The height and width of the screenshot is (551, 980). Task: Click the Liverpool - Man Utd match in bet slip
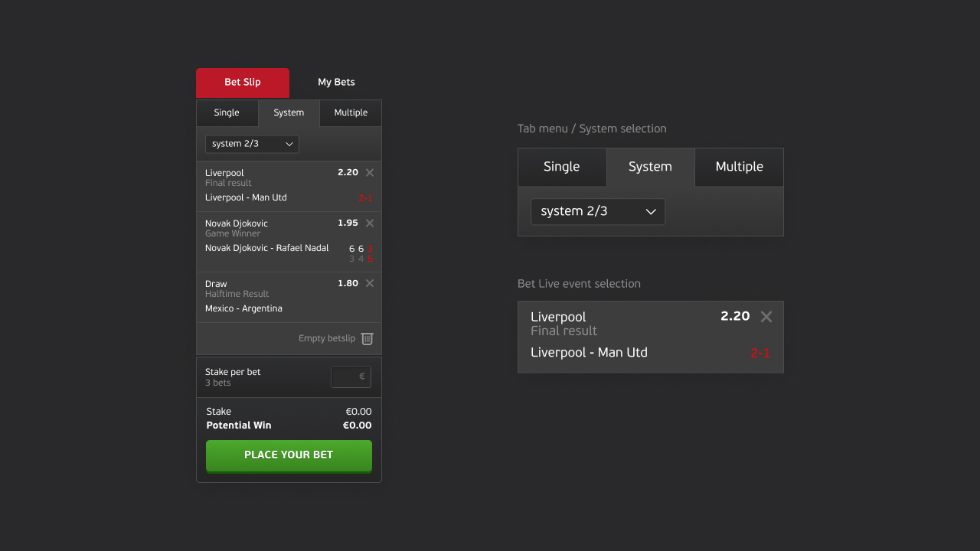click(246, 197)
